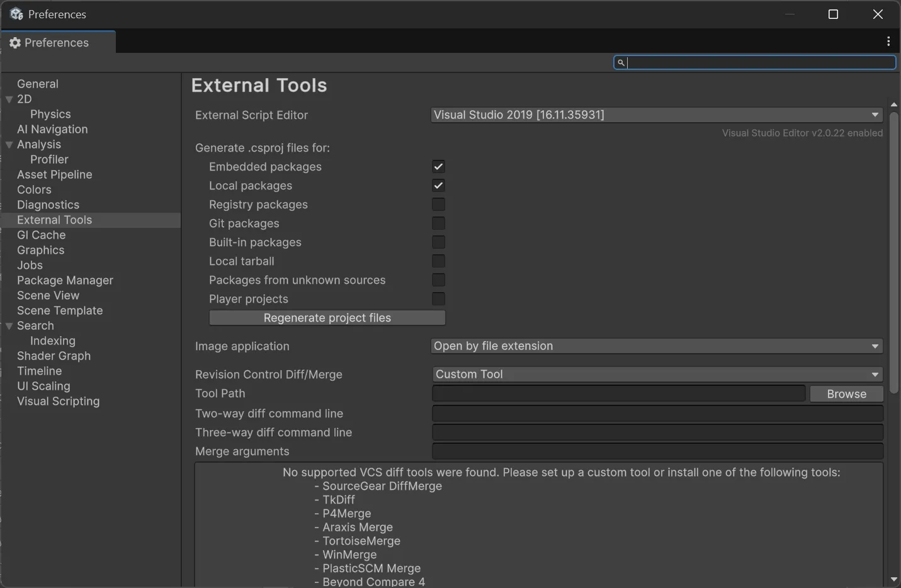Screen dimensions: 901x588
Task: Click 'Generate .csproj files for:' label
Action: pos(263,148)
